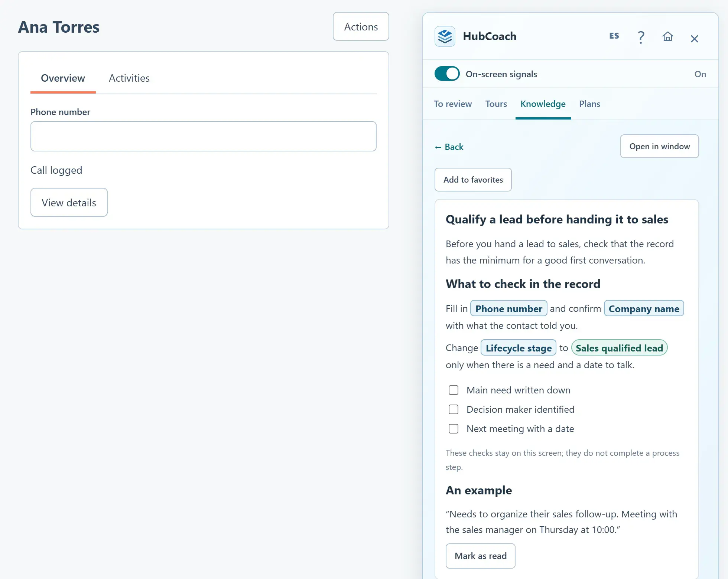Close the HubCoach panel
Screen dimensions: 728x579
click(x=694, y=39)
